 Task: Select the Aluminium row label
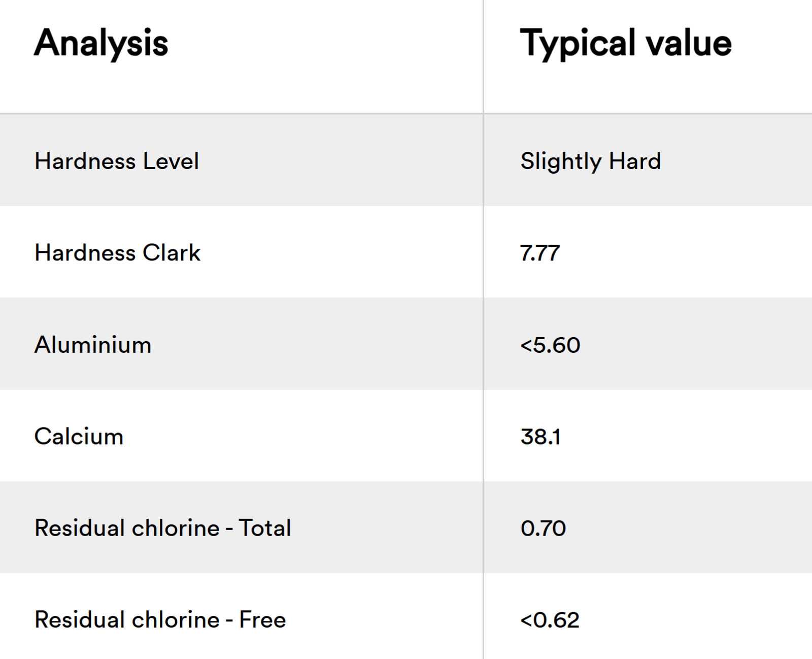pos(93,345)
